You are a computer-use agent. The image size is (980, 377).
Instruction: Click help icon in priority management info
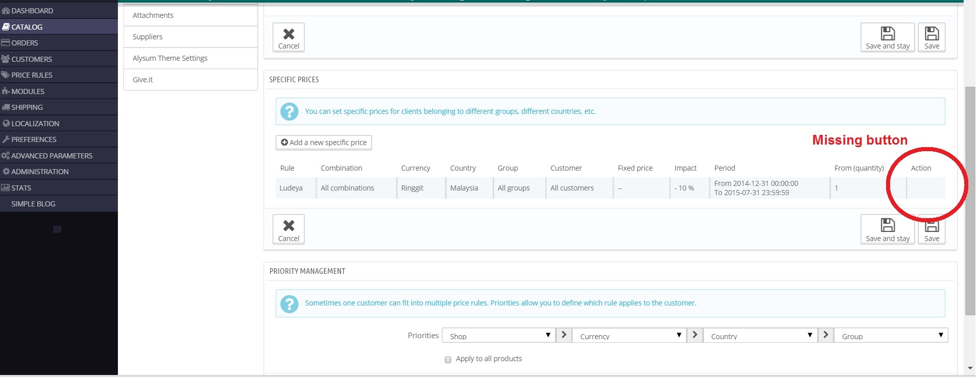289,303
